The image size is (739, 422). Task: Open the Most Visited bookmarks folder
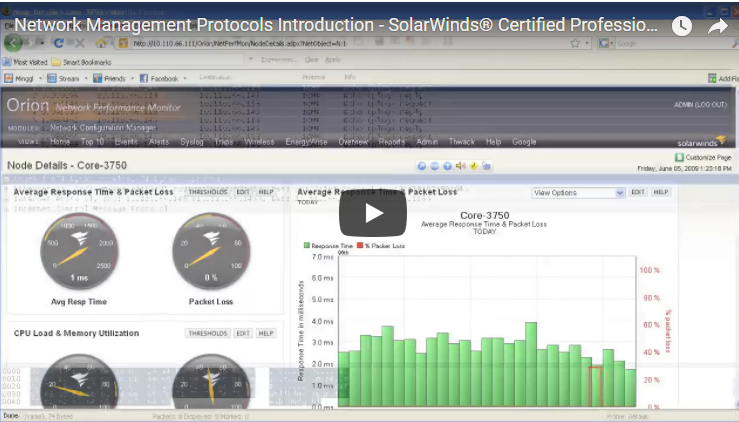click(25, 62)
